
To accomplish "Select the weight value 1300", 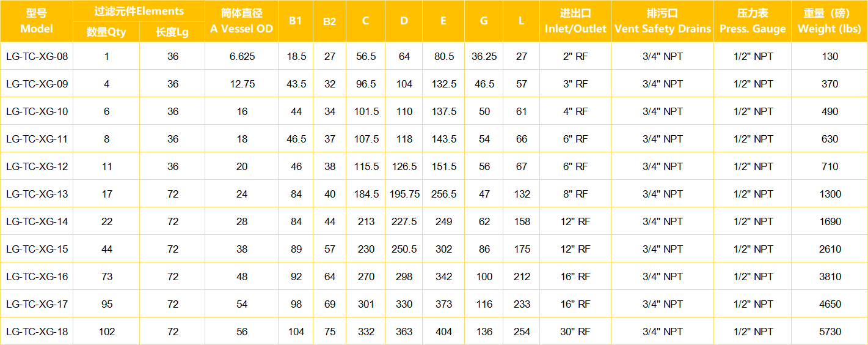I will point(830,194).
